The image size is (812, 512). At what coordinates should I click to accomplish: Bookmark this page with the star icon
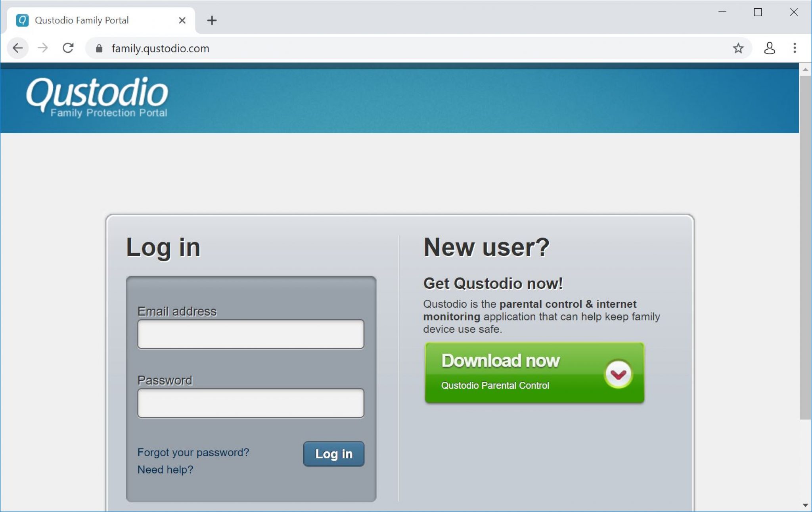coord(738,48)
